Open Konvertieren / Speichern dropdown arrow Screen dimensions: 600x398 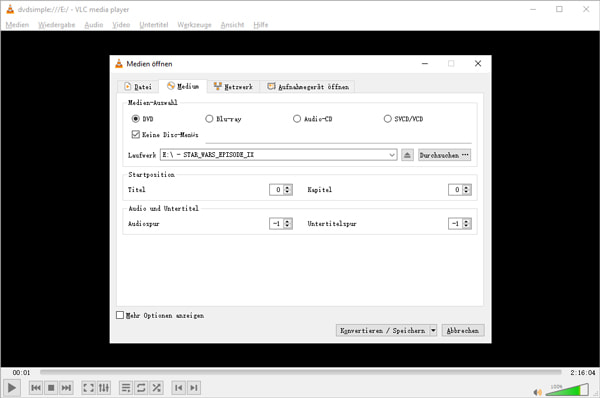pos(433,330)
